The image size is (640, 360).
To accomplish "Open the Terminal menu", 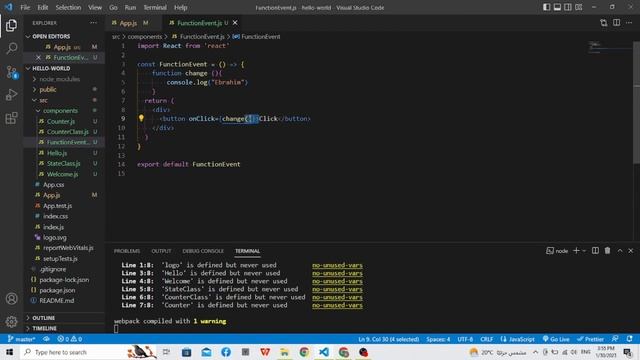I will 155,7.
